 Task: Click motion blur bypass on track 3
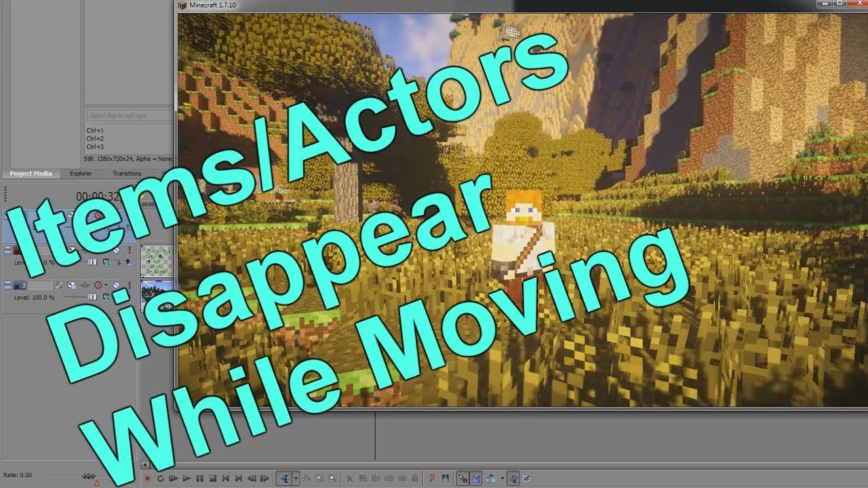tap(59, 285)
